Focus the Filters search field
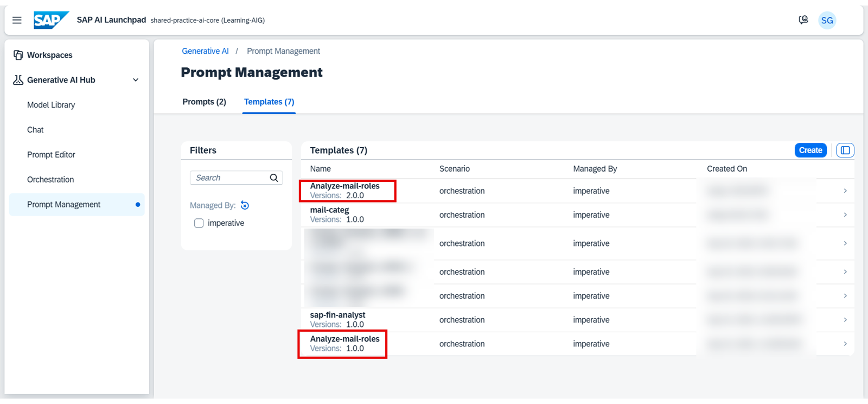 236,178
